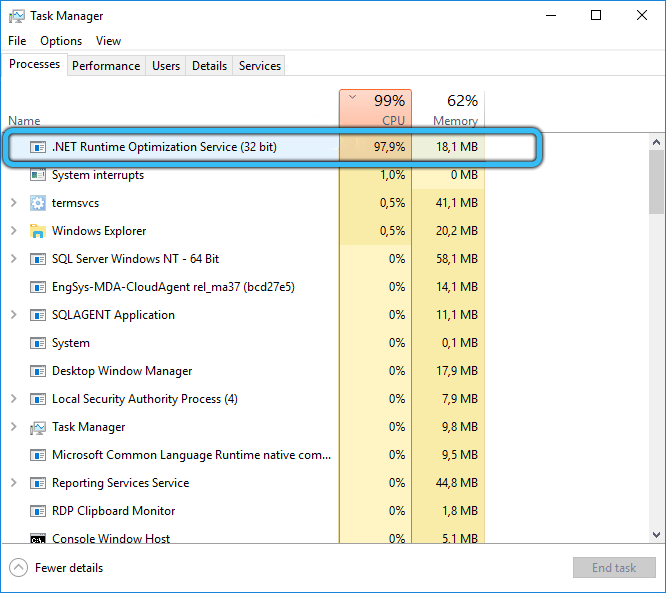
Task: Expand the termsvcs process group
Action: [13, 203]
